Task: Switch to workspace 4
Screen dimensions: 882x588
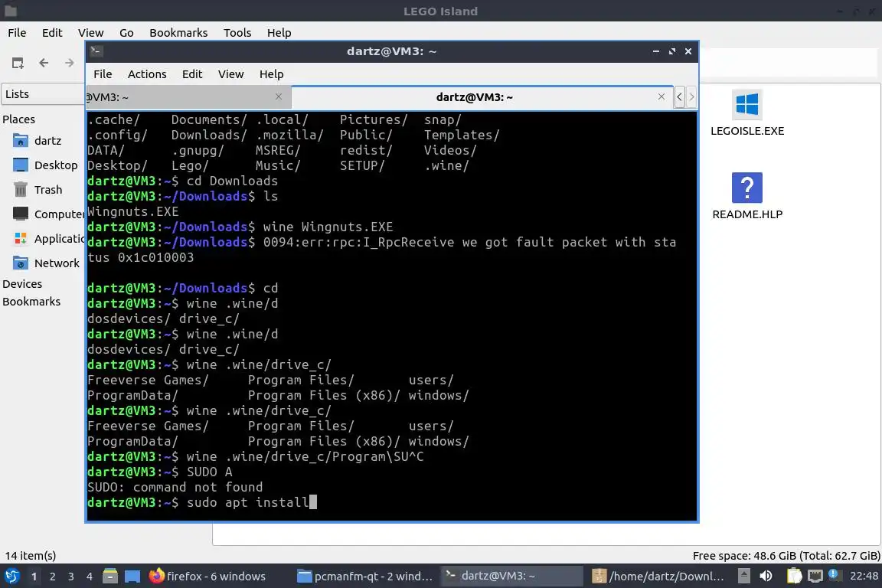Action: coord(90,577)
